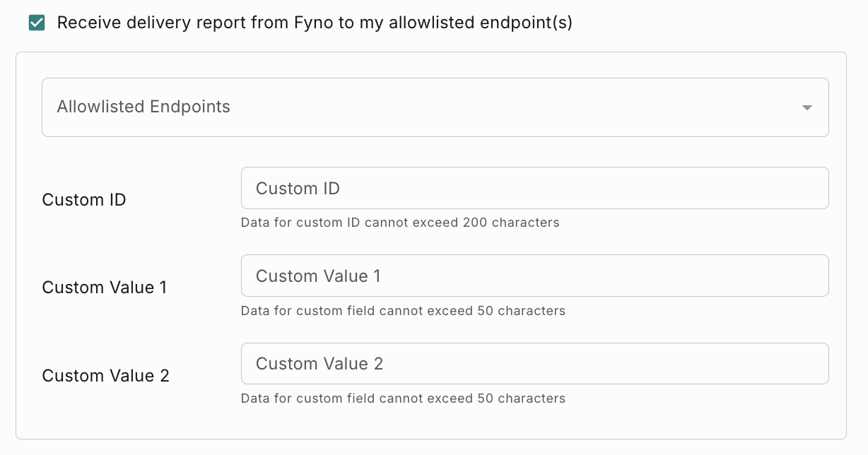Focus the Custom Value 2 input field
The width and height of the screenshot is (868, 455).
click(x=495, y=363)
